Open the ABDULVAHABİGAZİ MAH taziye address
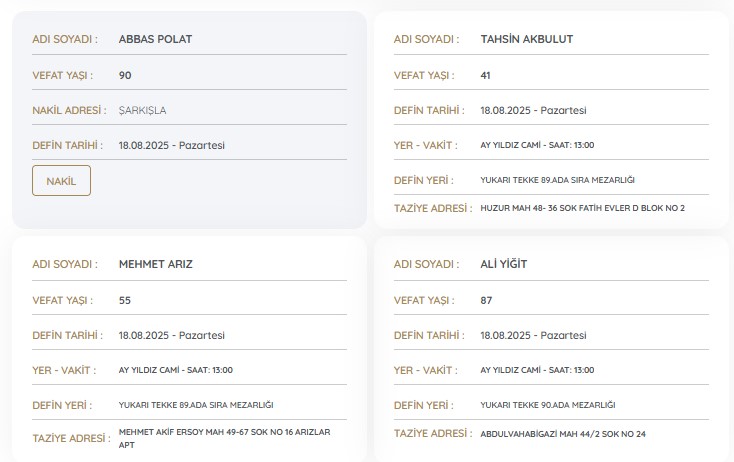The height and width of the screenshot is (462, 734). pyautogui.click(x=563, y=434)
